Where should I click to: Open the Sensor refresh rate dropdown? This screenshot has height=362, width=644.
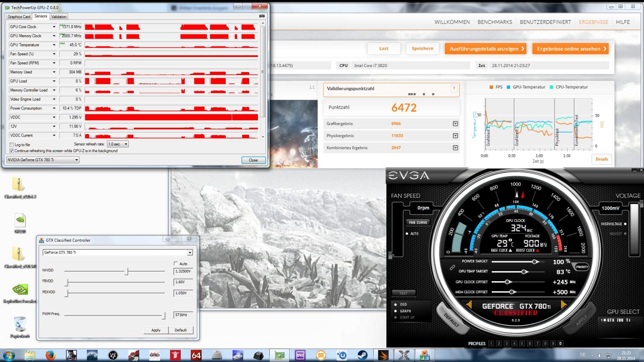coord(118,144)
